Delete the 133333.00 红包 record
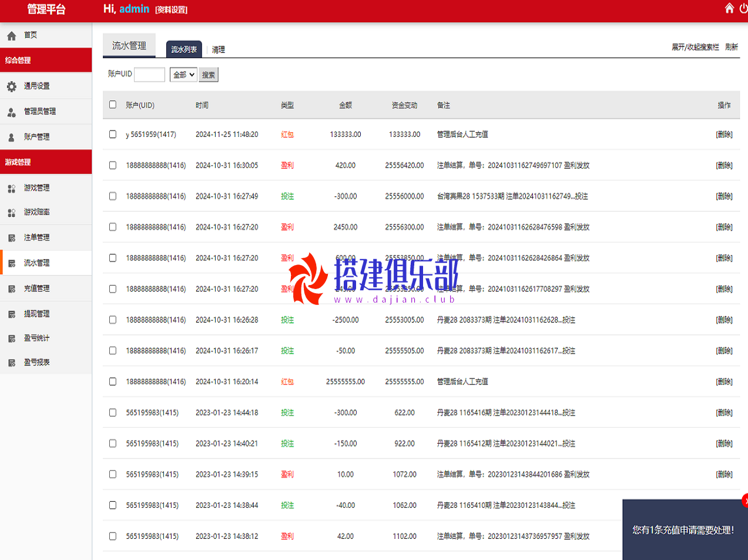The width and height of the screenshot is (748, 560). [724, 135]
